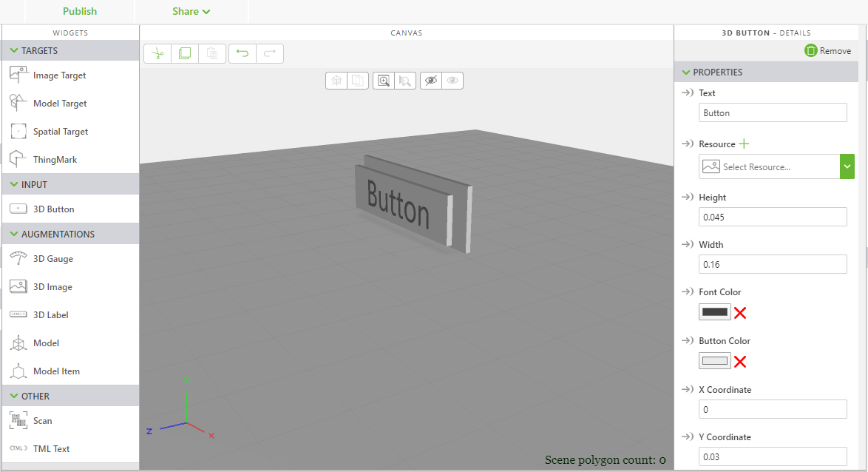Open the Select Resource dropdown
The height and width of the screenshot is (472, 868).
847,166
